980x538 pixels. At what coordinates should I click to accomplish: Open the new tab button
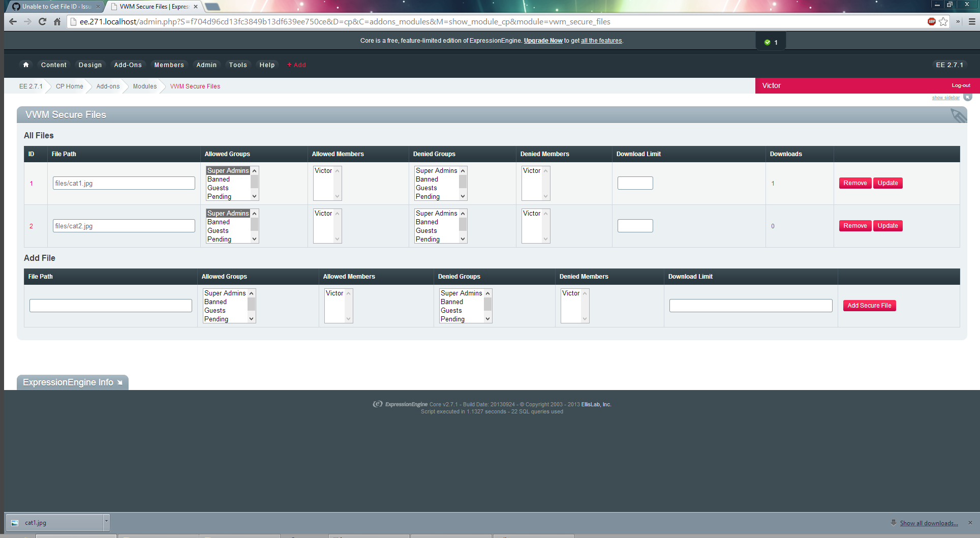[x=212, y=7]
